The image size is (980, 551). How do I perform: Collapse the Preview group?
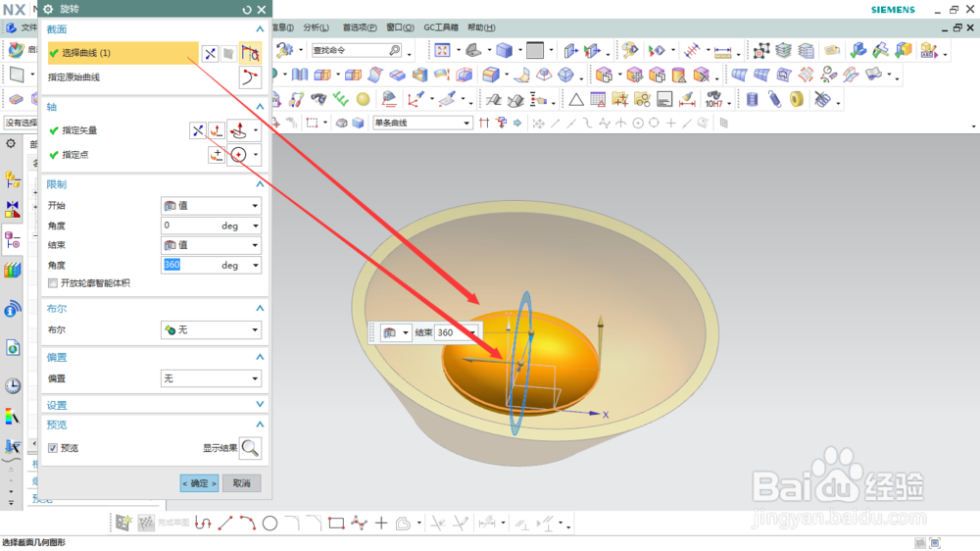point(260,425)
